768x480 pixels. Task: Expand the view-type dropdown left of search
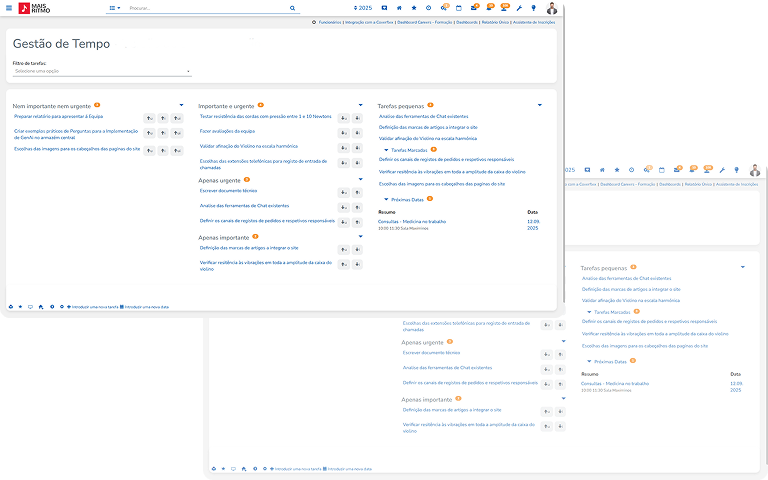click(x=114, y=8)
